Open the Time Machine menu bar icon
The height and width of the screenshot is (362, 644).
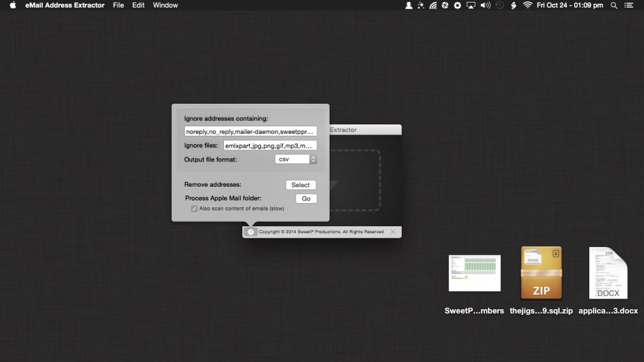[x=499, y=5]
